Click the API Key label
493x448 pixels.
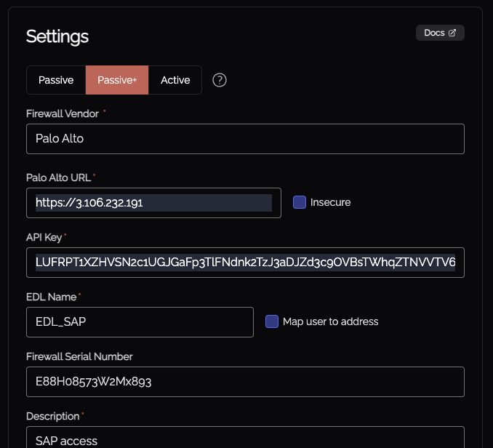[x=44, y=237]
